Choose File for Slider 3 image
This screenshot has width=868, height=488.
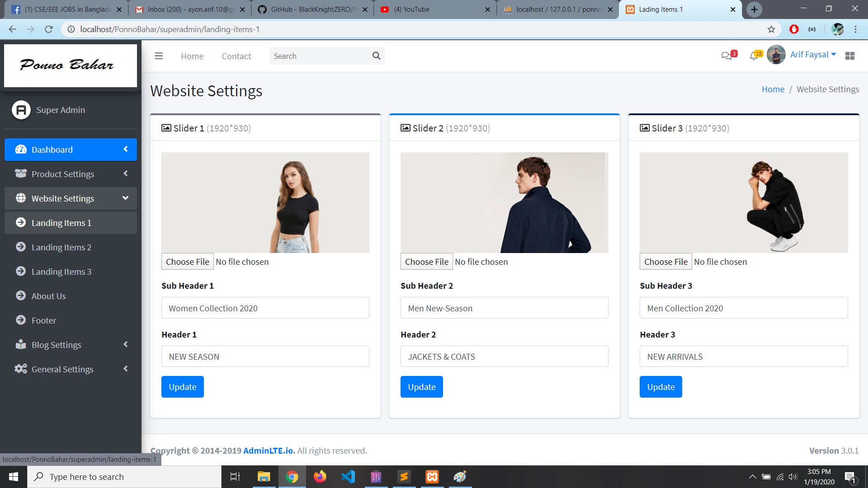pos(665,261)
